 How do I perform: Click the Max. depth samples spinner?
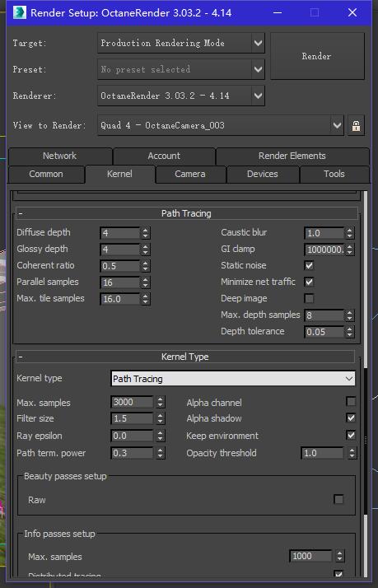[349, 315]
